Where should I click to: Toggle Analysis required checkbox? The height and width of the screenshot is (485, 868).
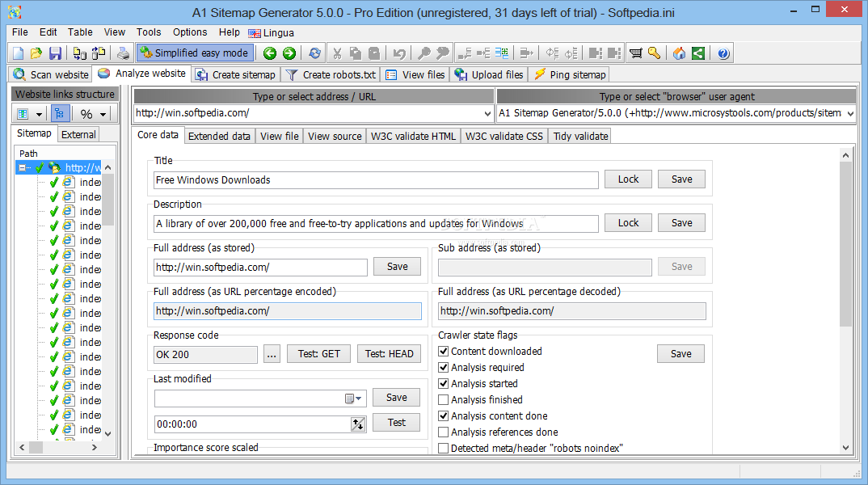pos(444,367)
